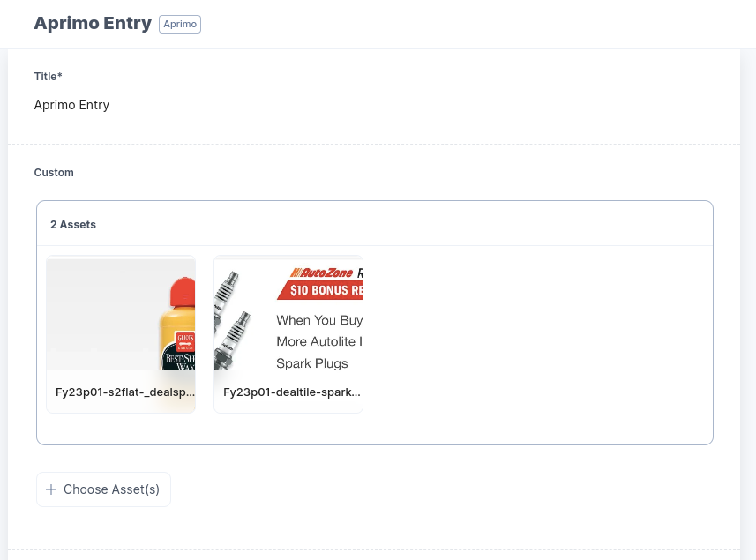The height and width of the screenshot is (560, 756).
Task: Select the Fy23p01-dealtile-spark... file name
Action: pyautogui.click(x=292, y=392)
